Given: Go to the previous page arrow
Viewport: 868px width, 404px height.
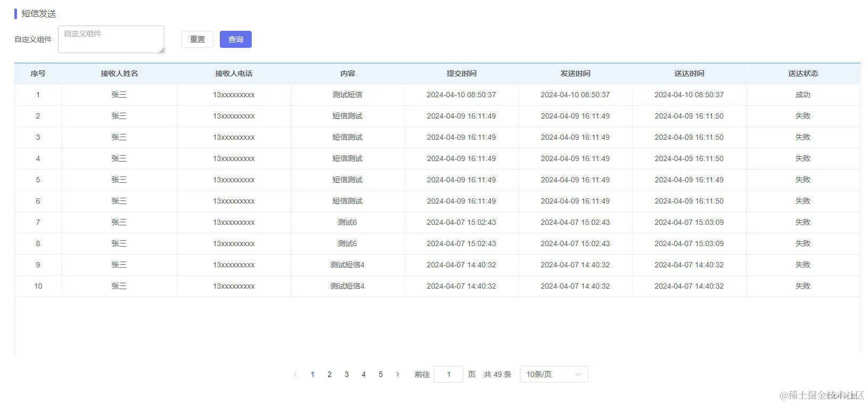Looking at the screenshot, I should click(295, 374).
